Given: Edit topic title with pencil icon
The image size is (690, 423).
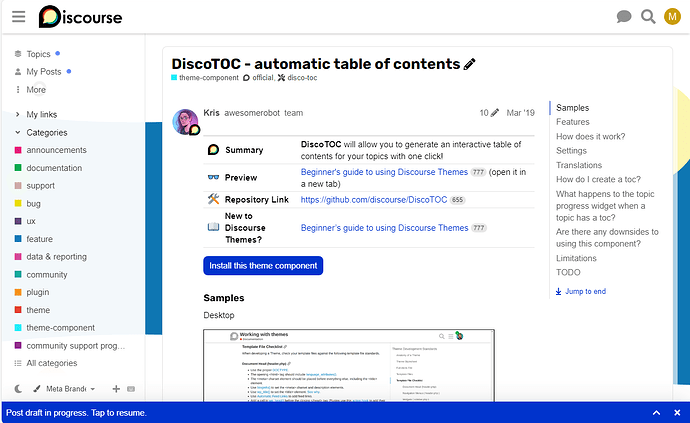Looking at the screenshot, I should tap(470, 64).
